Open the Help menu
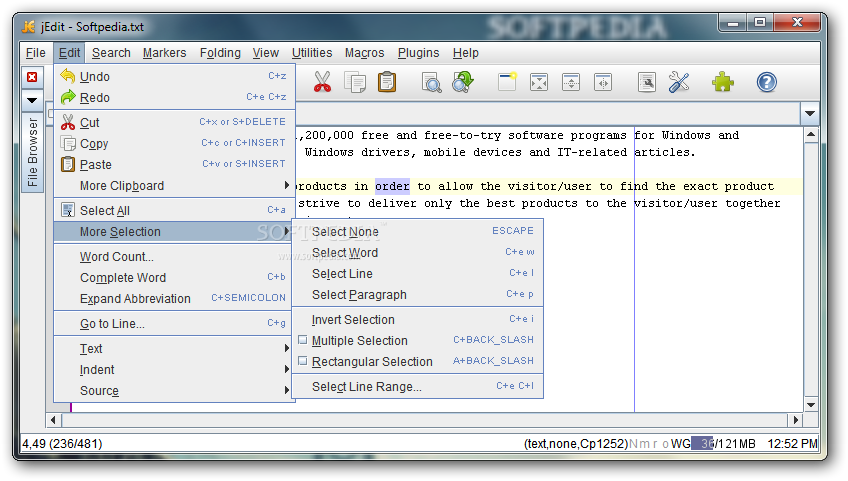 pos(466,53)
